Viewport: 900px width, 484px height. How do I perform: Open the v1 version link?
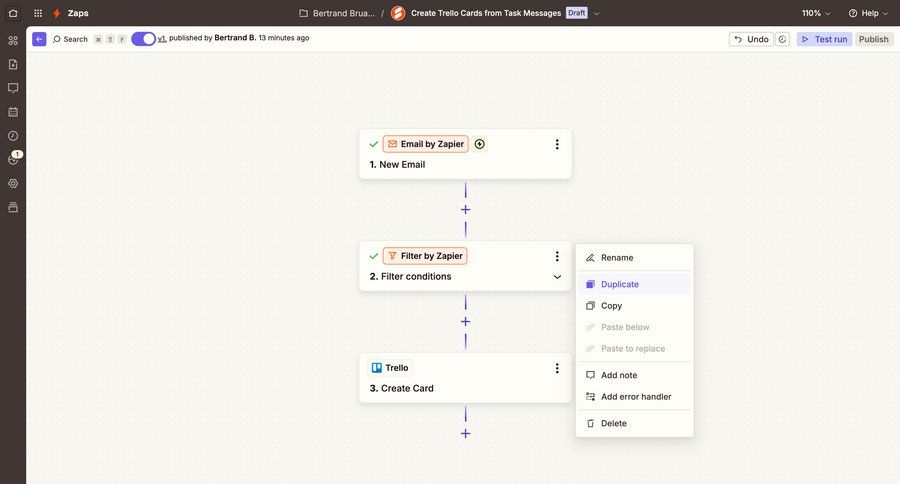pyautogui.click(x=162, y=38)
